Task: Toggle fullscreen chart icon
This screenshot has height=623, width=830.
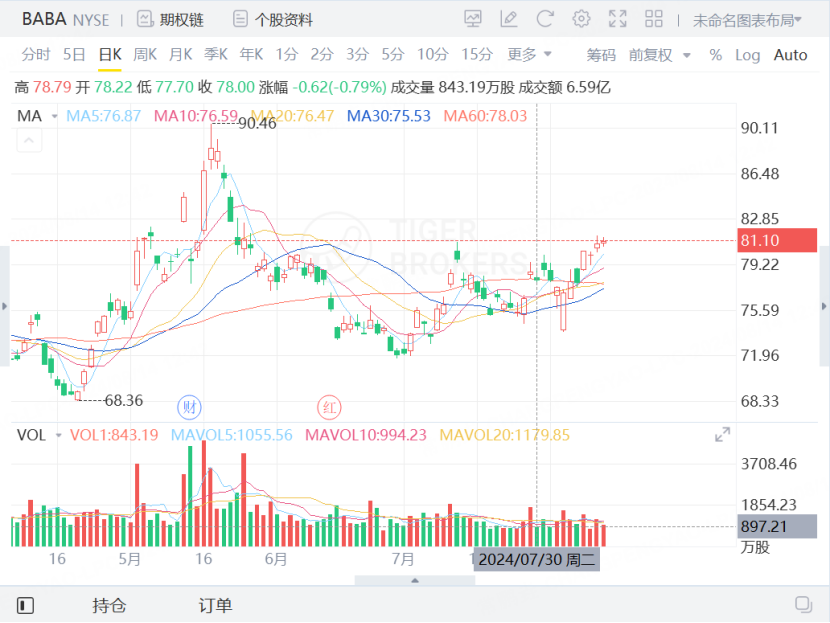Action: [x=617, y=19]
